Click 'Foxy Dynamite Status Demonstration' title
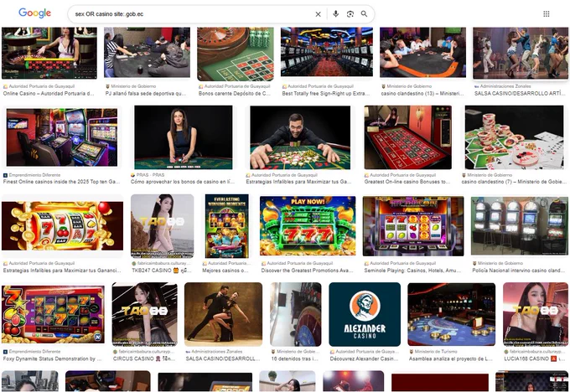This screenshot has width=570, height=392. tap(52, 359)
